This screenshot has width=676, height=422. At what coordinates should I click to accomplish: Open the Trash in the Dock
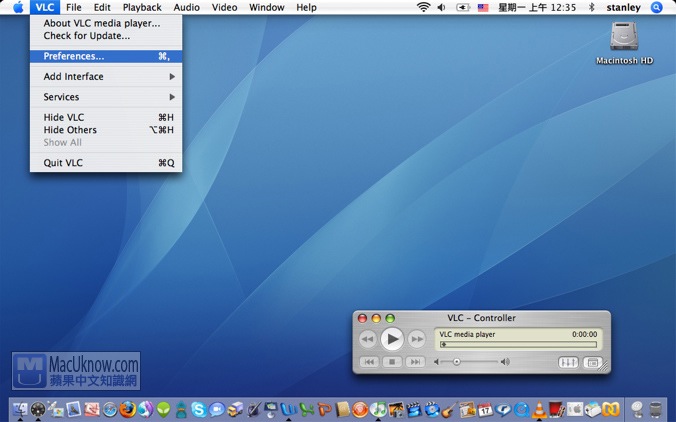click(655, 410)
